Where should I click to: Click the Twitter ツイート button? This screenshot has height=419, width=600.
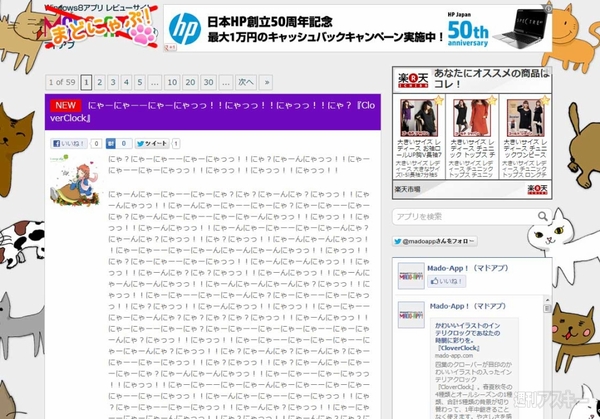pyautogui.click(x=152, y=143)
